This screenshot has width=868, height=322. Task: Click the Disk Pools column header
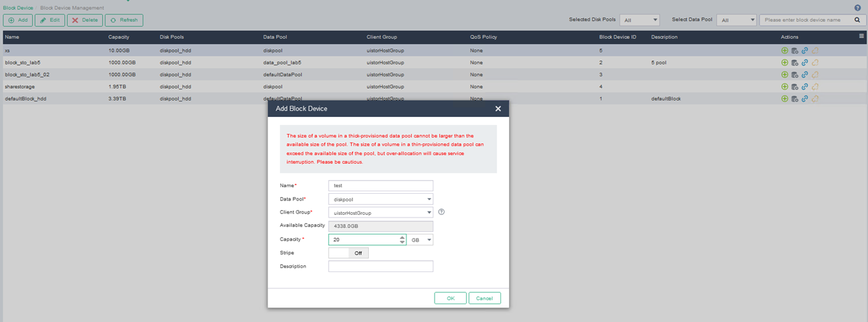click(x=172, y=37)
